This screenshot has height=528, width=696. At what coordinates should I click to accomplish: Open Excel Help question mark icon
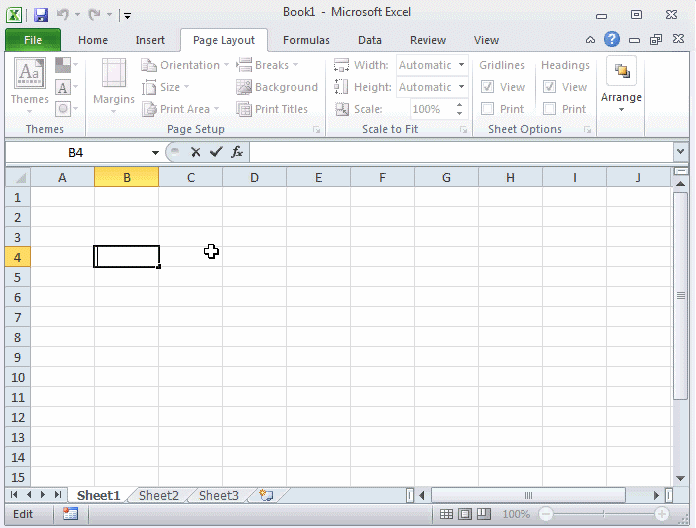point(612,40)
